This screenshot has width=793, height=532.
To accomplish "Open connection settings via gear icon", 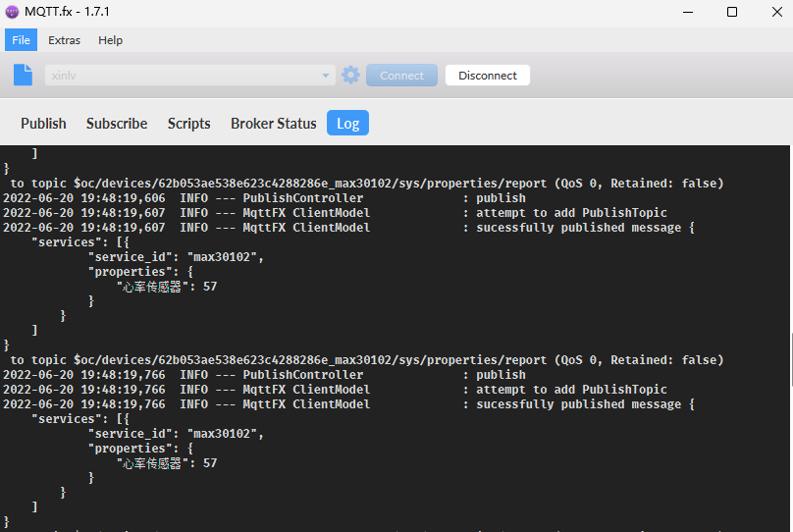I will coord(350,76).
